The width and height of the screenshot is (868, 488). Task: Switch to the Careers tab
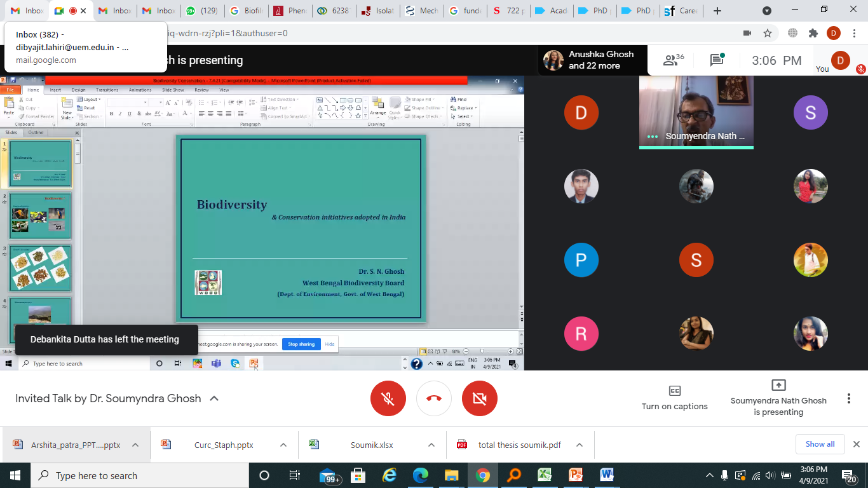point(681,11)
